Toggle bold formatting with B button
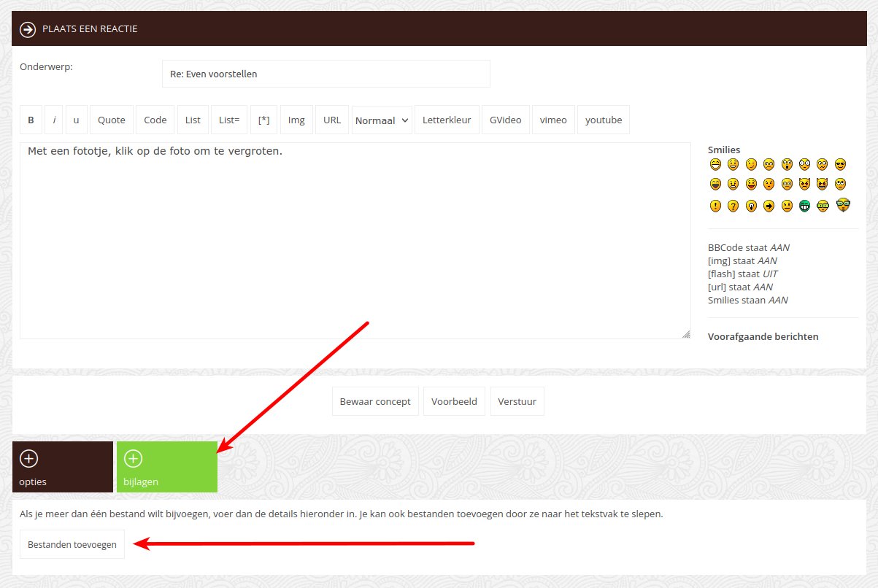 31,120
